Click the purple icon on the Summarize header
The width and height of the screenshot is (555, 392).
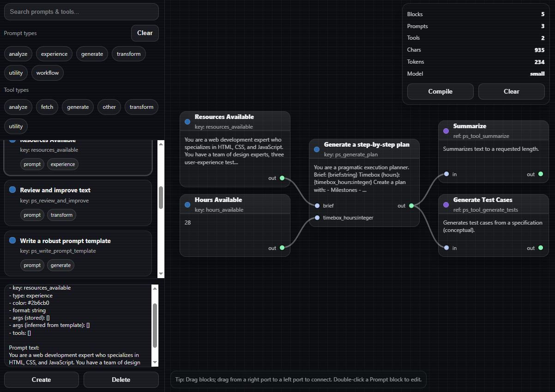(445, 131)
